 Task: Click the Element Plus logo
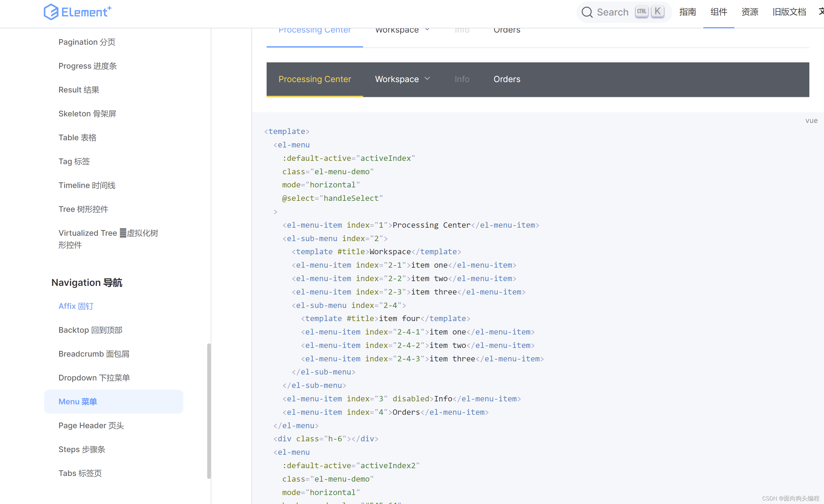tap(78, 12)
